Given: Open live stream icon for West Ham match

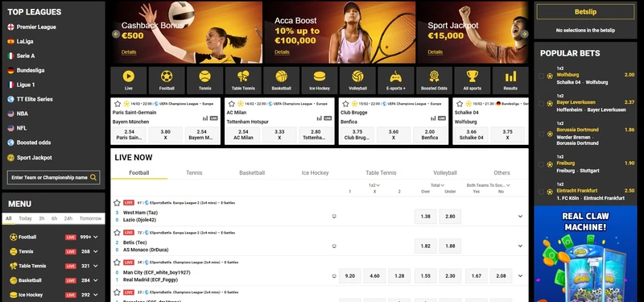Looking at the screenshot, I should 334,216.
